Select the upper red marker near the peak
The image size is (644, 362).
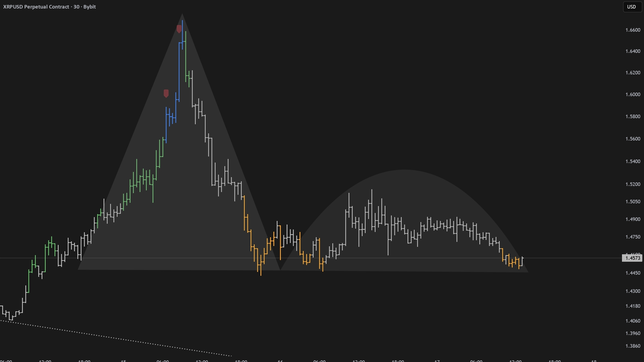coord(179,29)
